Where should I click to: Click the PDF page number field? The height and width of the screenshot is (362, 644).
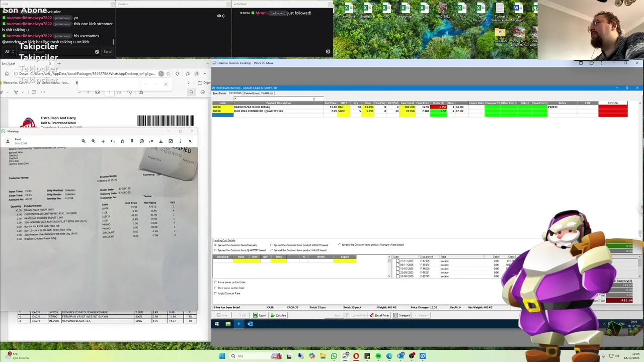[110, 92]
